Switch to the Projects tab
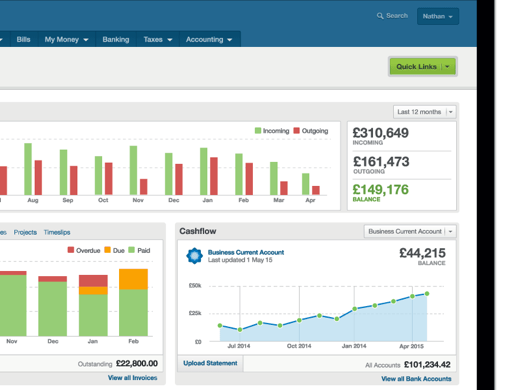This screenshot has height=390, width=520. click(25, 232)
